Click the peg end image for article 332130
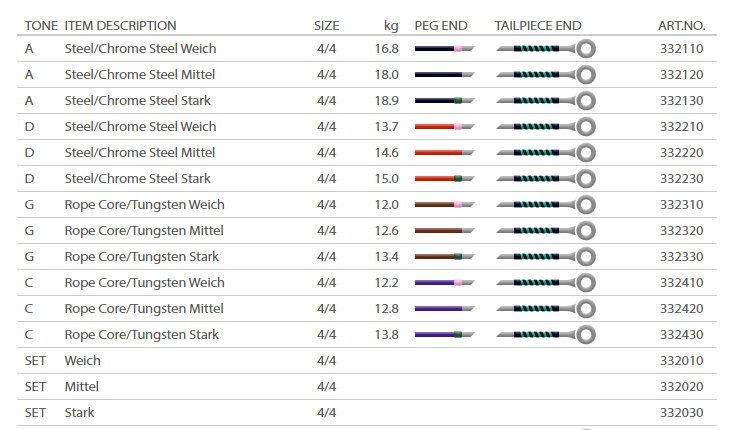The height and width of the screenshot is (430, 729). tap(443, 101)
